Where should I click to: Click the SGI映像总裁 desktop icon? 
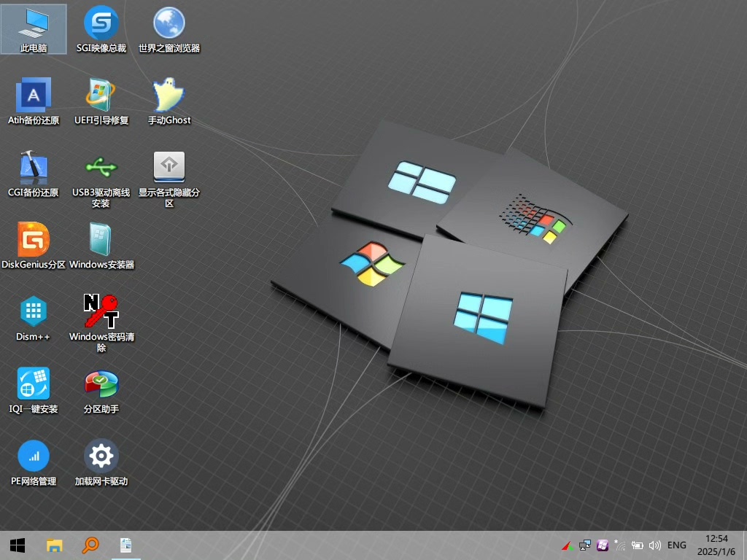pos(101,23)
